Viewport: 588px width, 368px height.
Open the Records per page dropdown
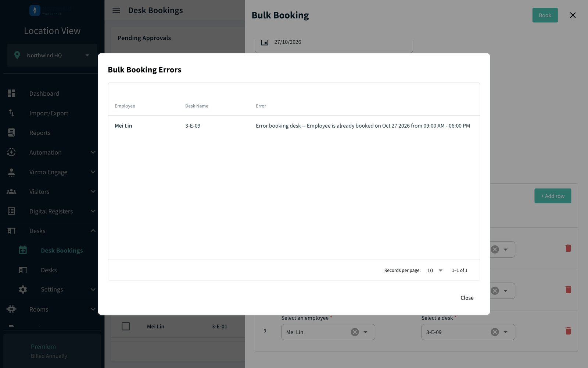click(435, 270)
